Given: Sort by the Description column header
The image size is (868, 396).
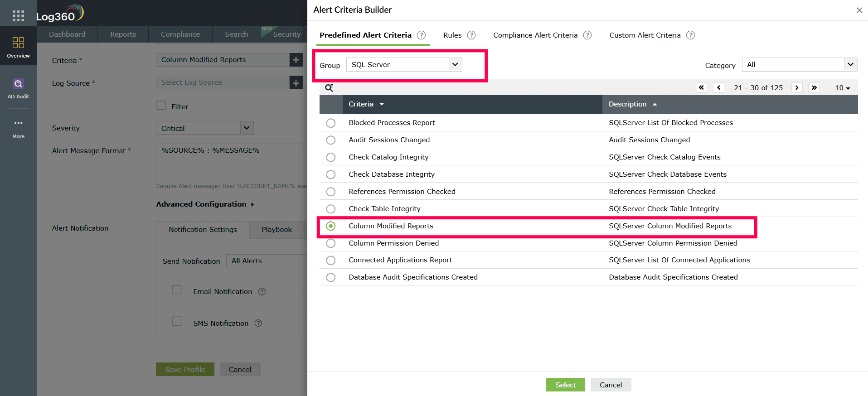Looking at the screenshot, I should point(633,104).
